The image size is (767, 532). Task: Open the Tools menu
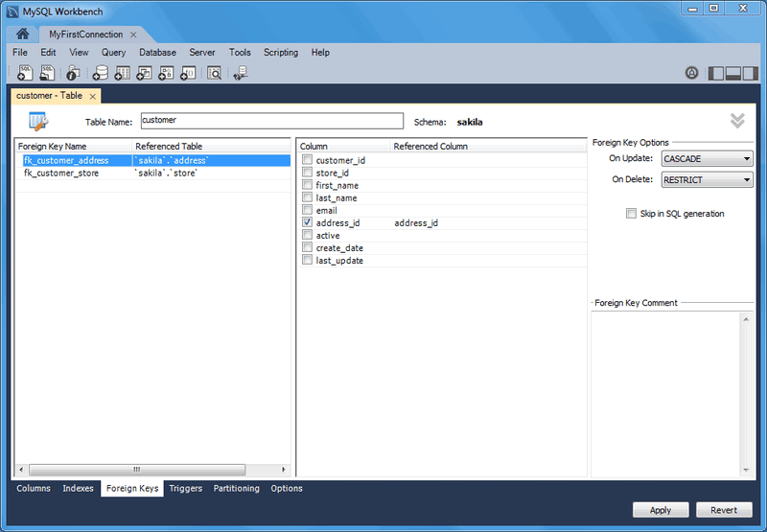pos(240,53)
